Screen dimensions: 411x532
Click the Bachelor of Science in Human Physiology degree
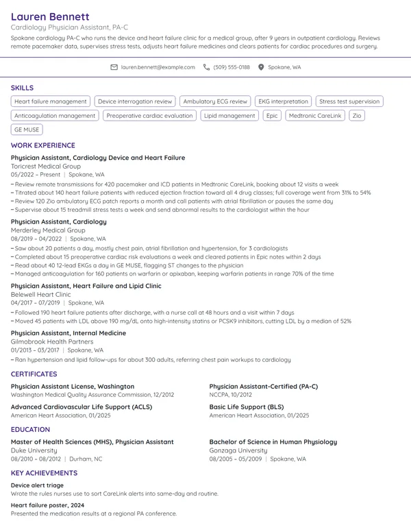coord(273,442)
